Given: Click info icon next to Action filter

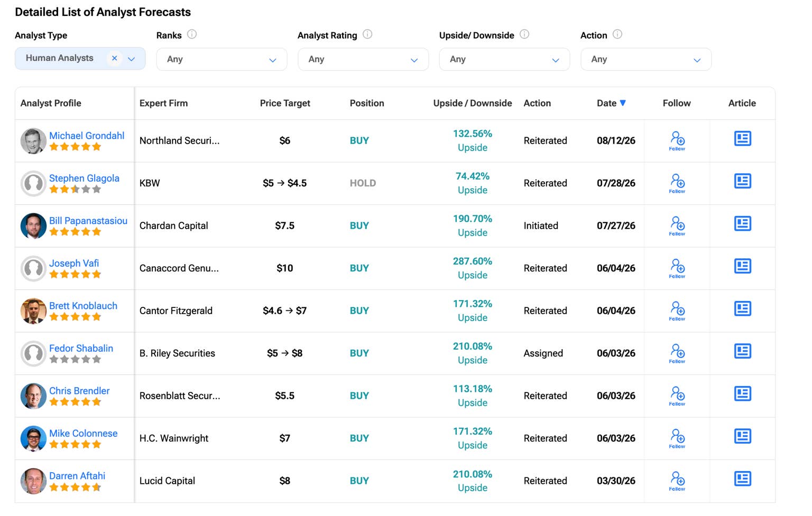Looking at the screenshot, I should coord(617,34).
